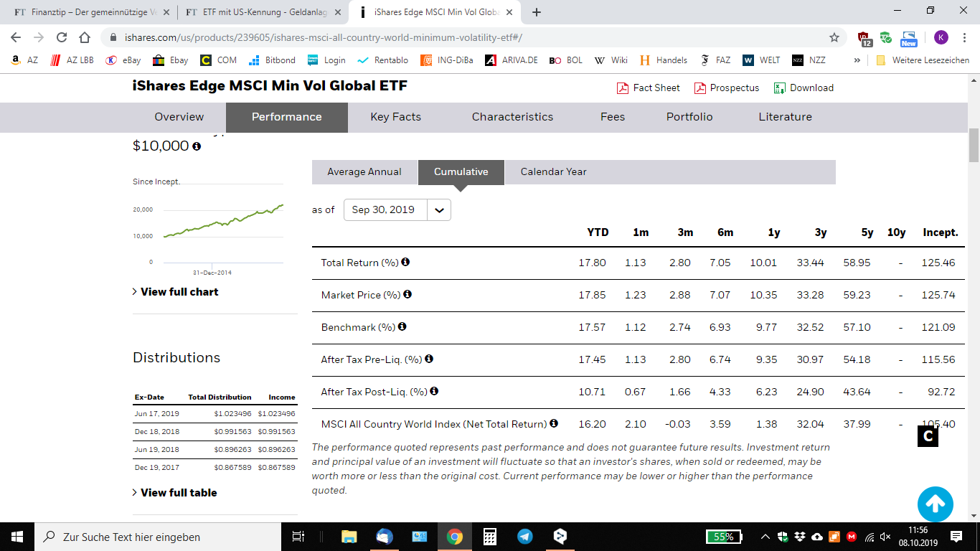This screenshot has height=551, width=980.
Task: Close the iShares Edge MSCI browser tab
Action: [509, 12]
